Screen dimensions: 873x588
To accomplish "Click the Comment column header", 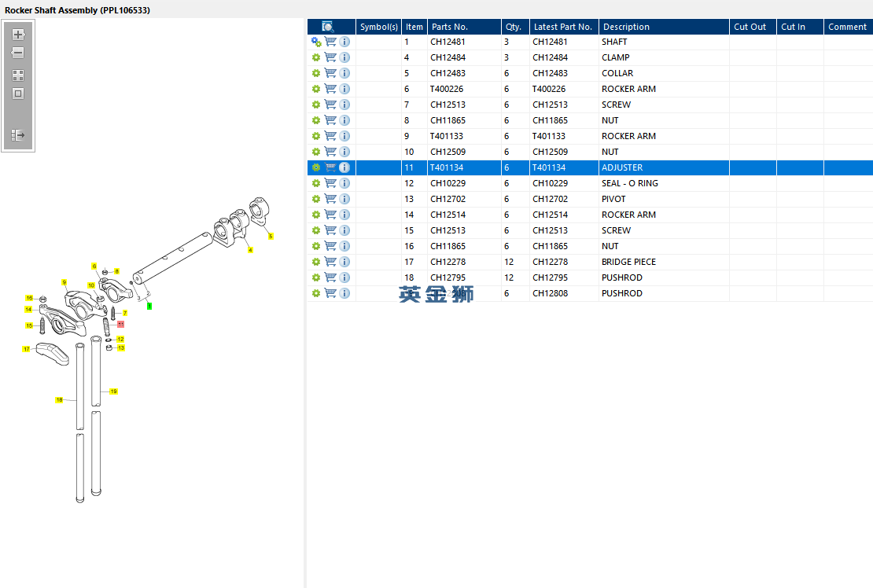I will click(x=848, y=27).
